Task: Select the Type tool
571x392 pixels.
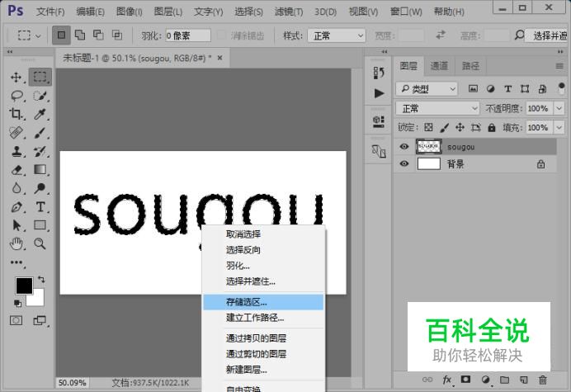Action: click(x=40, y=207)
